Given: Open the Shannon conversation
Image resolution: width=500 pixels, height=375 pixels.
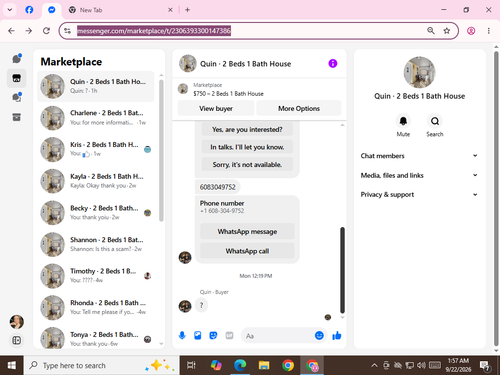Looking at the screenshot, I should (x=96, y=244).
